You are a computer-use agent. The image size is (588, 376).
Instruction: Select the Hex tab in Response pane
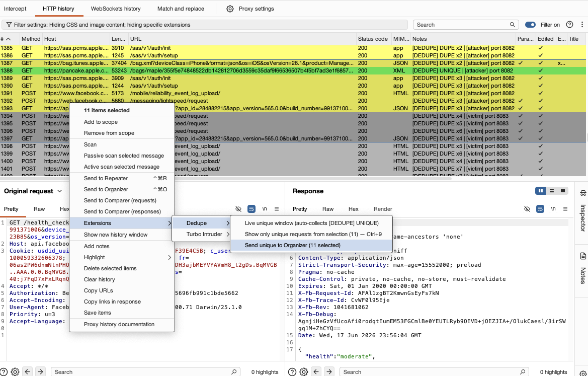pyautogui.click(x=353, y=209)
